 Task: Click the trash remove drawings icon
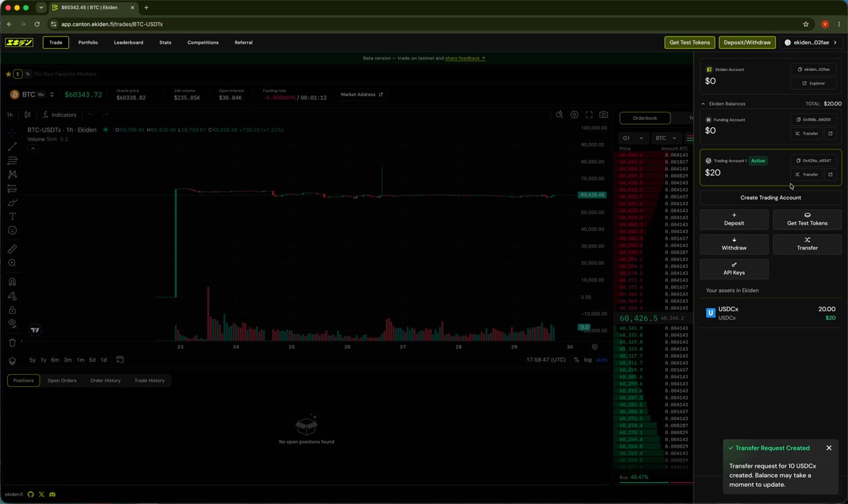12,342
